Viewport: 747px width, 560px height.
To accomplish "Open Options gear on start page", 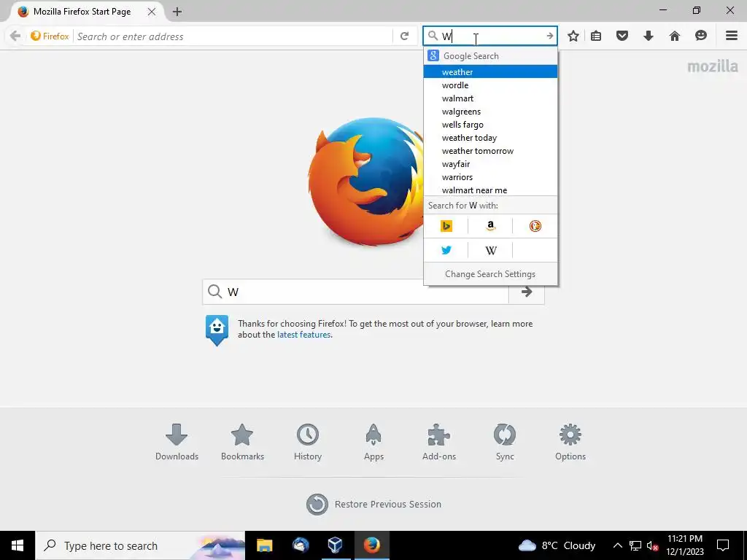I will 570,442.
